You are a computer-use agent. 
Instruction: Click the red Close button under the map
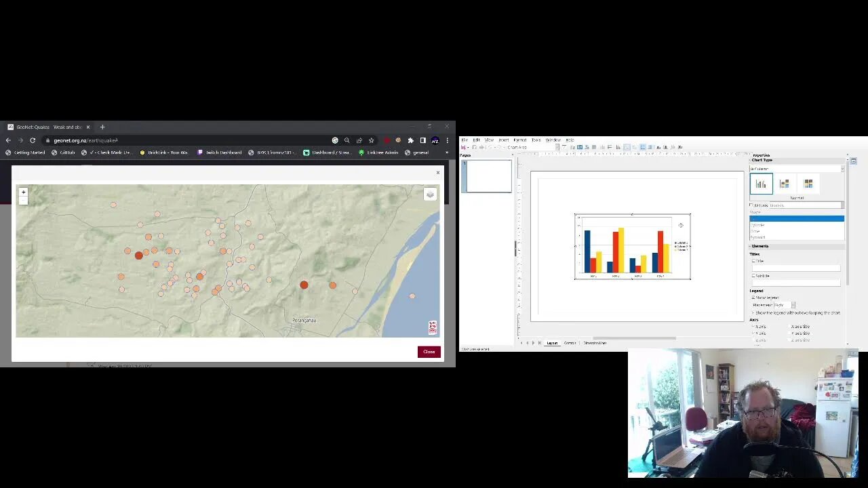[429, 352]
